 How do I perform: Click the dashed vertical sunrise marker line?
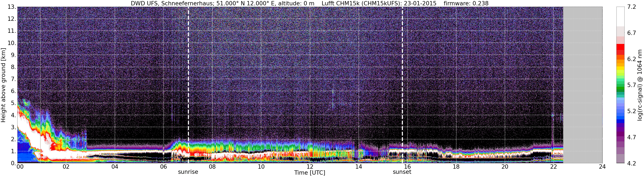click(188, 85)
